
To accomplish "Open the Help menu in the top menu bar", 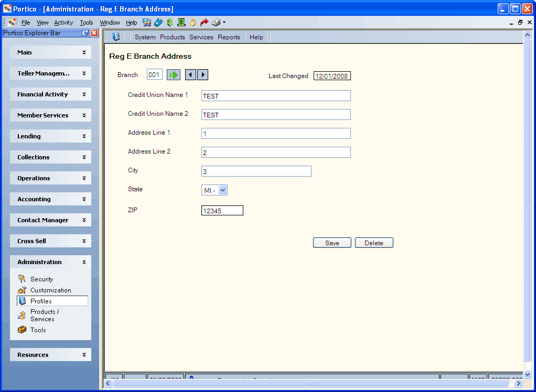I will pyautogui.click(x=131, y=23).
